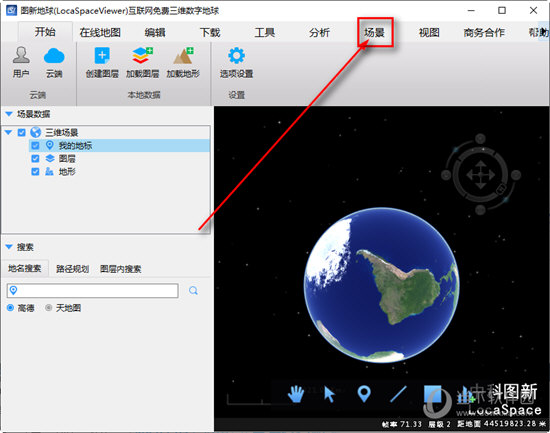The height and width of the screenshot is (433, 550).
Task: Select the placemark pin tool
Action: click(364, 393)
